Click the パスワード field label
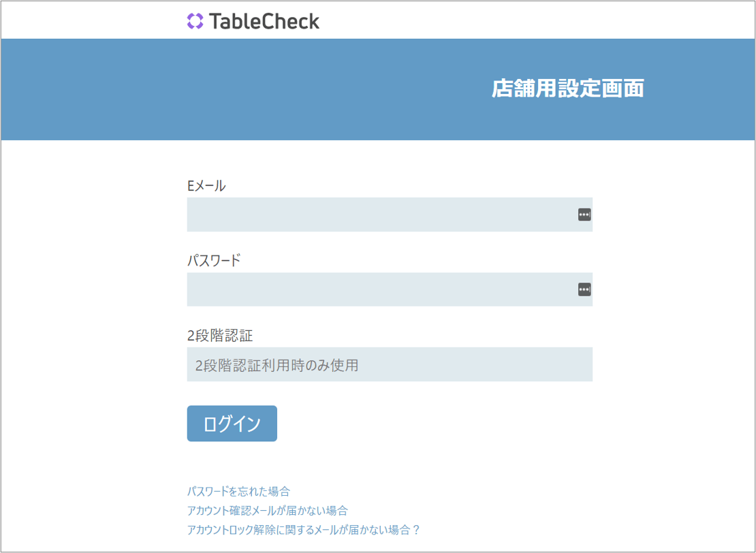Image resolution: width=756 pixels, height=553 pixels. pos(214,260)
